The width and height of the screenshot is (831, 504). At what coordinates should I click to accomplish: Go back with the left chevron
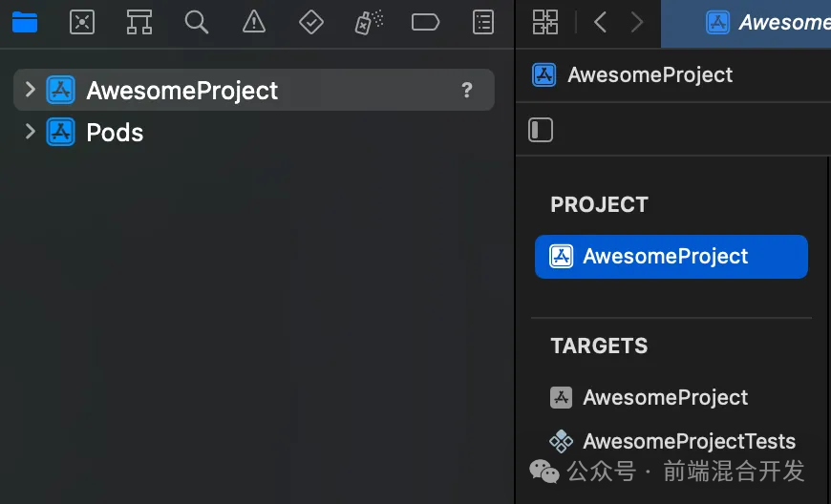point(600,22)
